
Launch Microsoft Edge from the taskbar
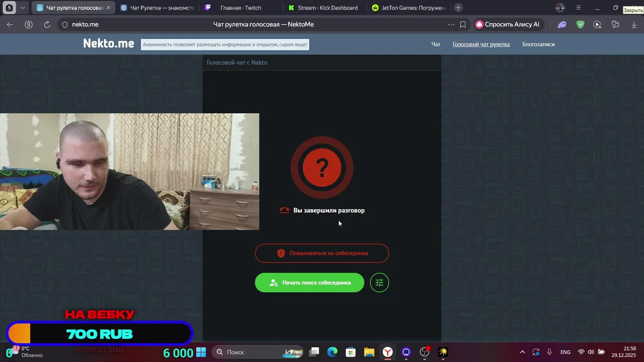point(333,352)
